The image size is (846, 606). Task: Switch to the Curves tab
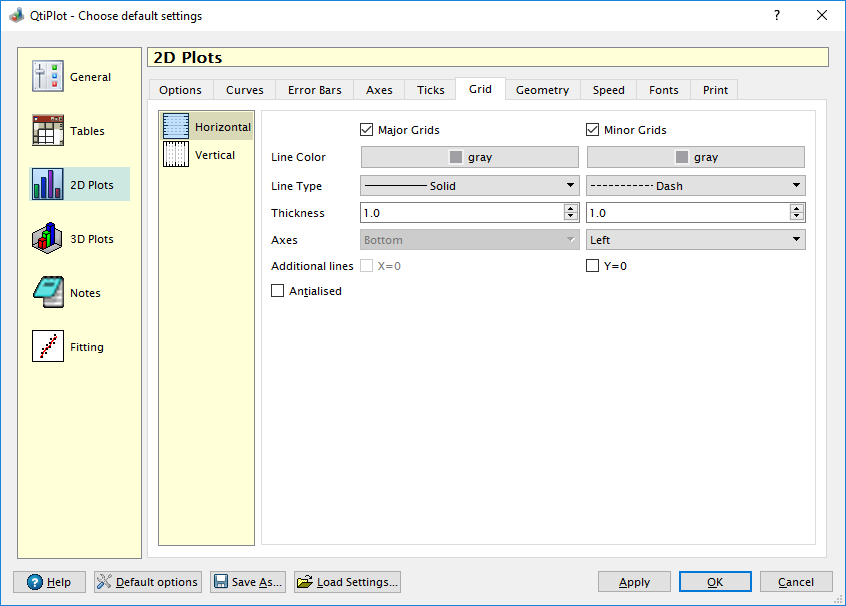[244, 90]
